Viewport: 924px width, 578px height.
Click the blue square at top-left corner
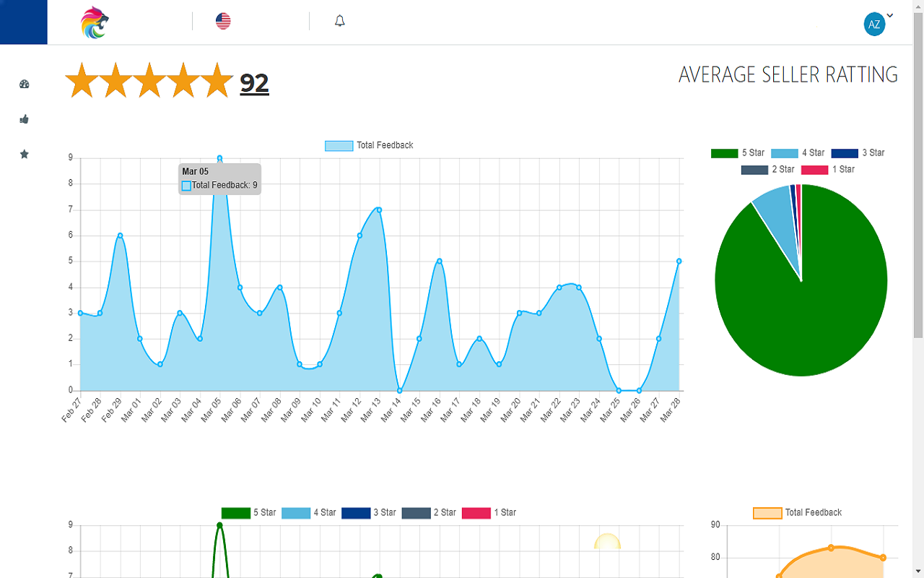(x=24, y=22)
